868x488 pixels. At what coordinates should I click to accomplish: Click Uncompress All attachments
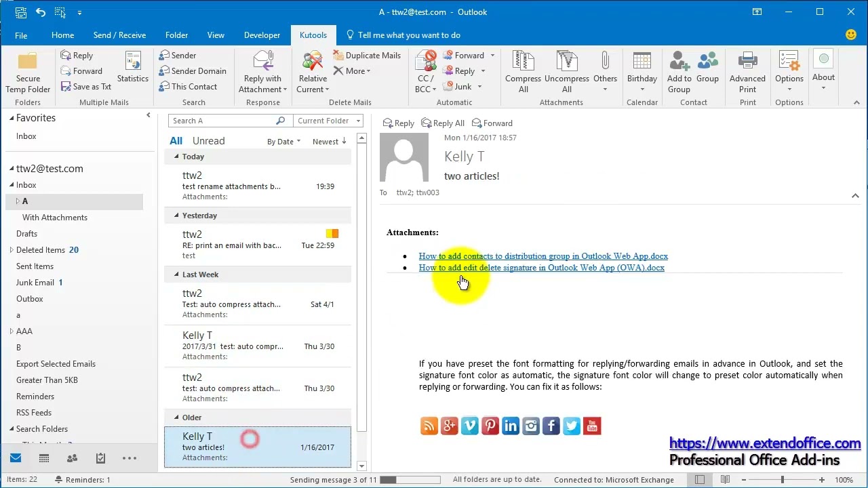click(567, 72)
